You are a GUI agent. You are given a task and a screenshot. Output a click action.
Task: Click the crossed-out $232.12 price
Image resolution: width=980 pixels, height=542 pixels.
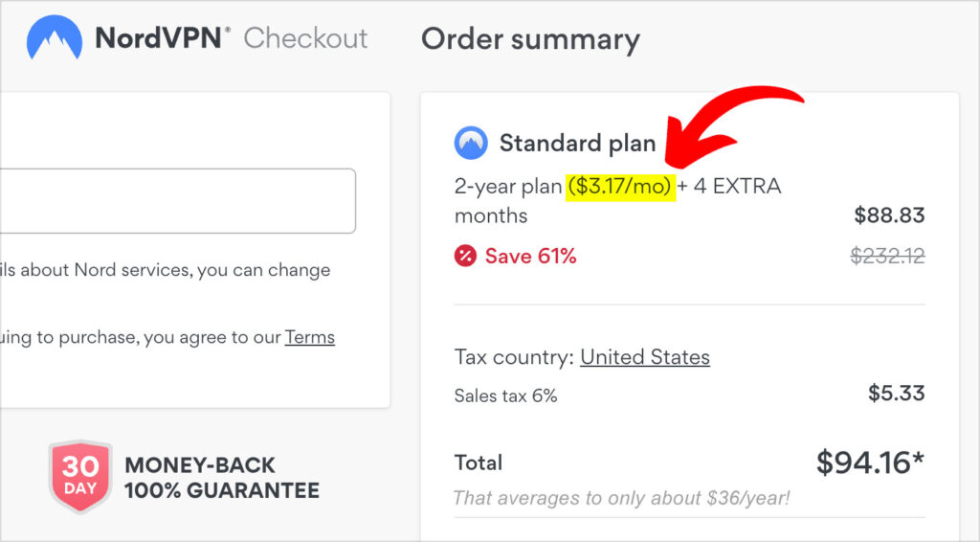pyautogui.click(x=887, y=256)
